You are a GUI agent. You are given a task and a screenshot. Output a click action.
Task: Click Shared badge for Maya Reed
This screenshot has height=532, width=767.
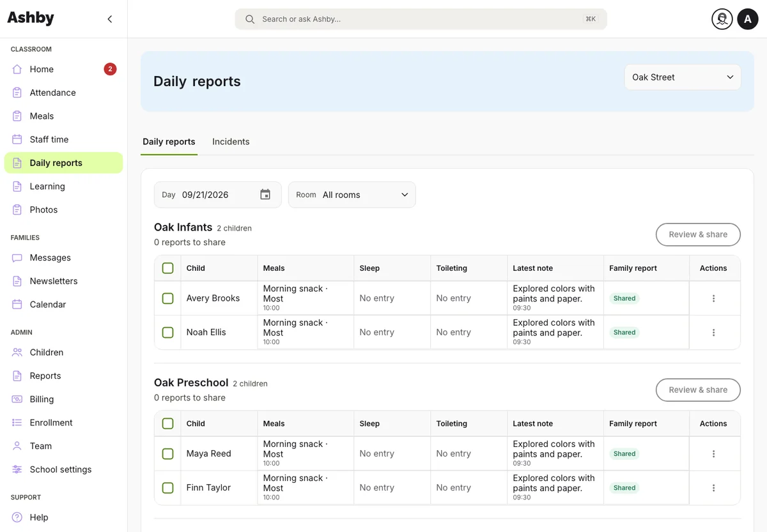pos(624,453)
